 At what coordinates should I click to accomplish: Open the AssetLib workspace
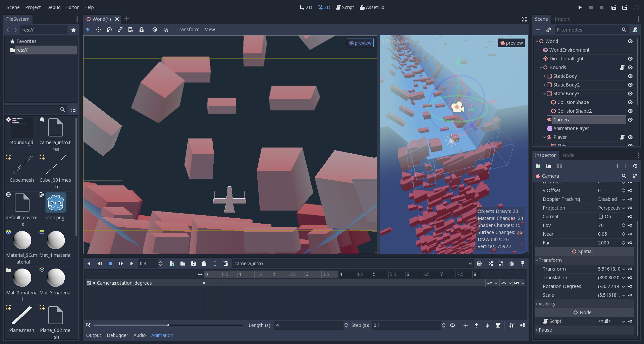point(372,7)
